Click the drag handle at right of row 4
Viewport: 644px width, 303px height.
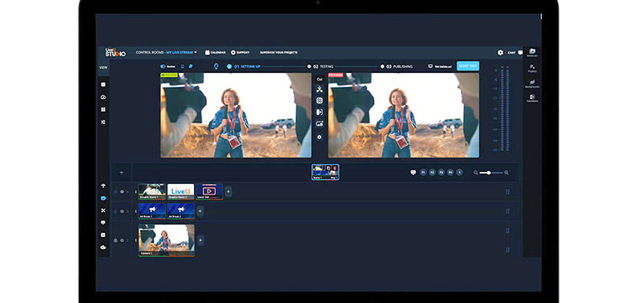[x=508, y=191]
